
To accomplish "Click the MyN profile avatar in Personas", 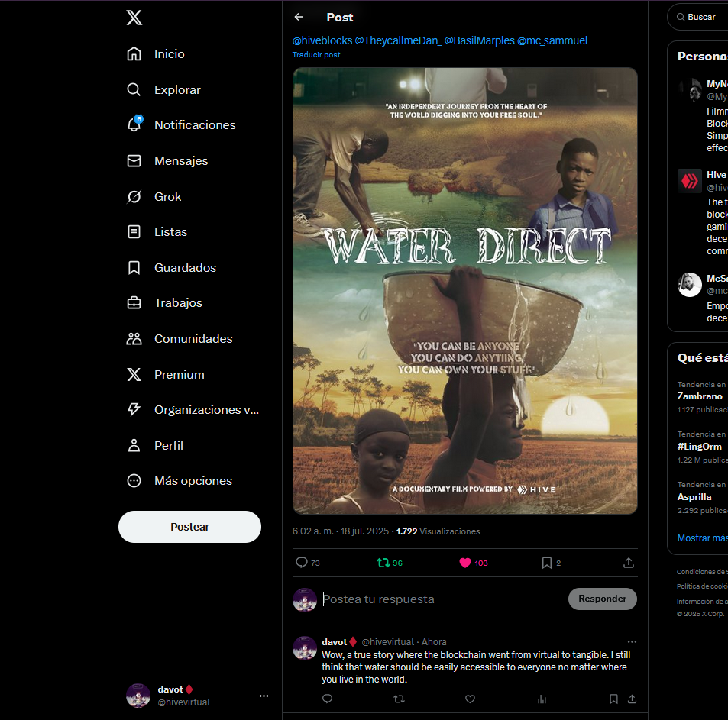I will tap(690, 90).
